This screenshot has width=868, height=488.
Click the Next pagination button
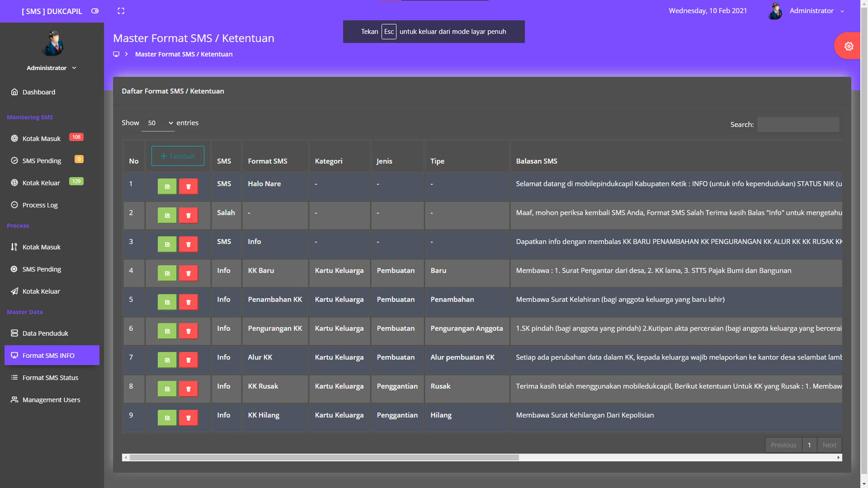coord(829,445)
